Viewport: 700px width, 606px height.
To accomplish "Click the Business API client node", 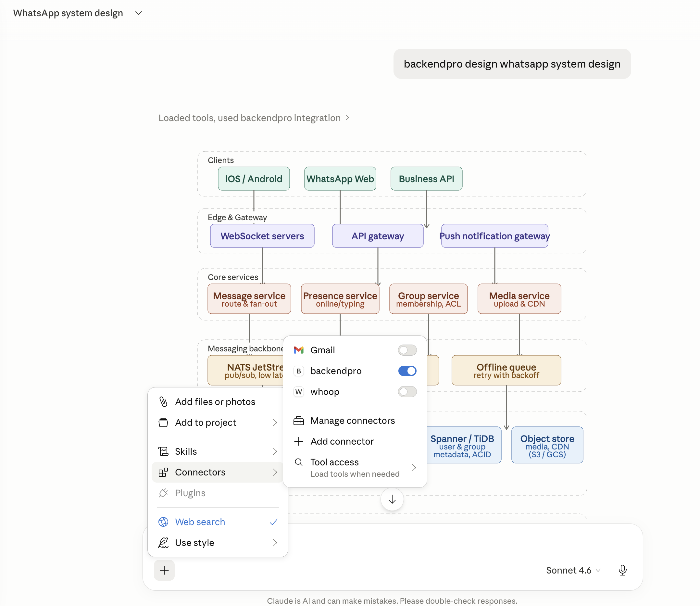I will pos(427,179).
